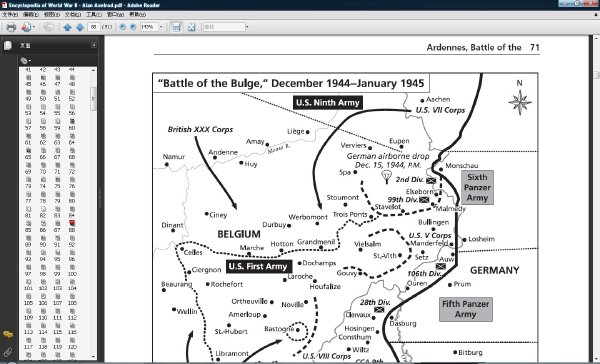
Task: Click the panel splitter grip handle
Action: [x=101, y=198]
